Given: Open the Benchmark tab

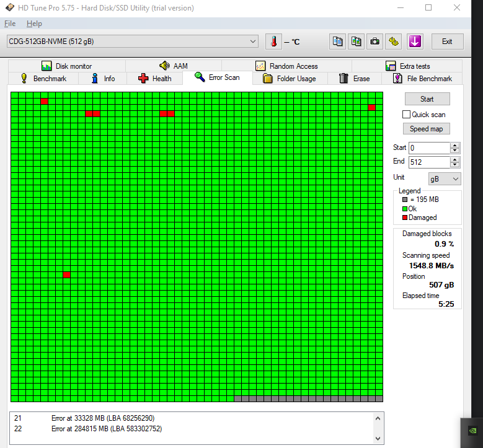Looking at the screenshot, I should 43,79.
